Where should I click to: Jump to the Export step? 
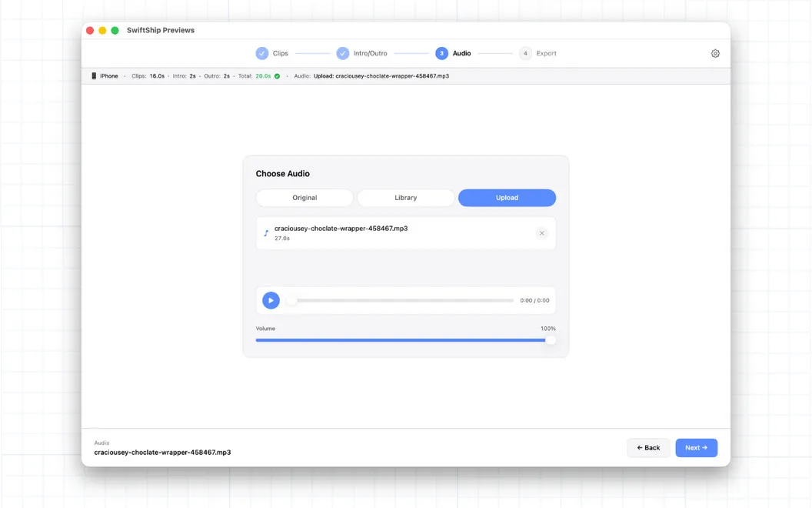537,53
